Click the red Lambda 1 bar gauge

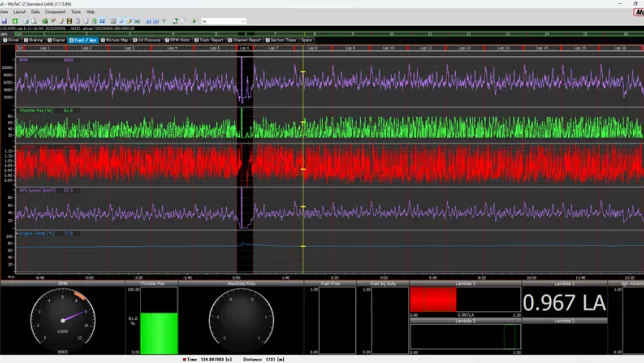(x=465, y=300)
